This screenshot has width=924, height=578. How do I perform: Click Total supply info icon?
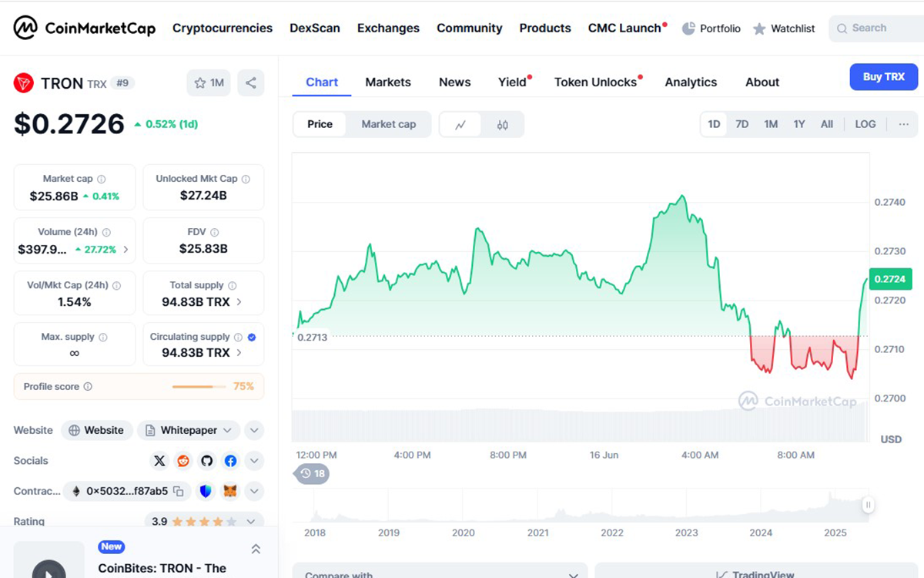[x=232, y=285]
